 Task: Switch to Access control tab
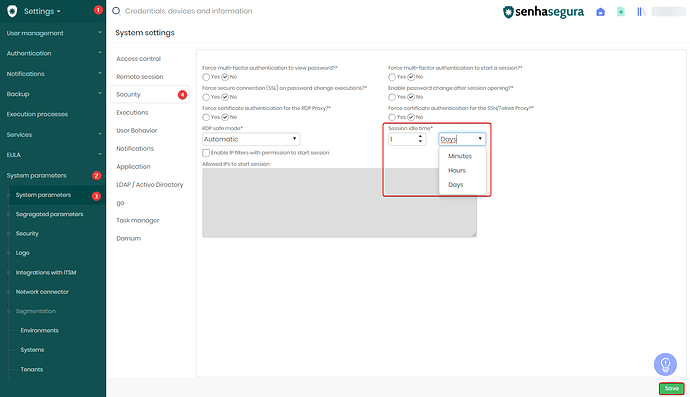[x=138, y=59]
